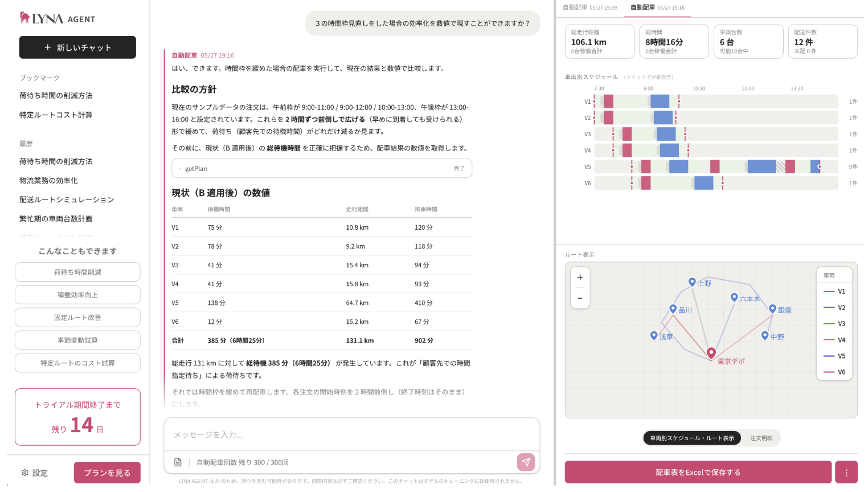
Task: Toggle V1 route in the vehicle legend
Action: 834,291
